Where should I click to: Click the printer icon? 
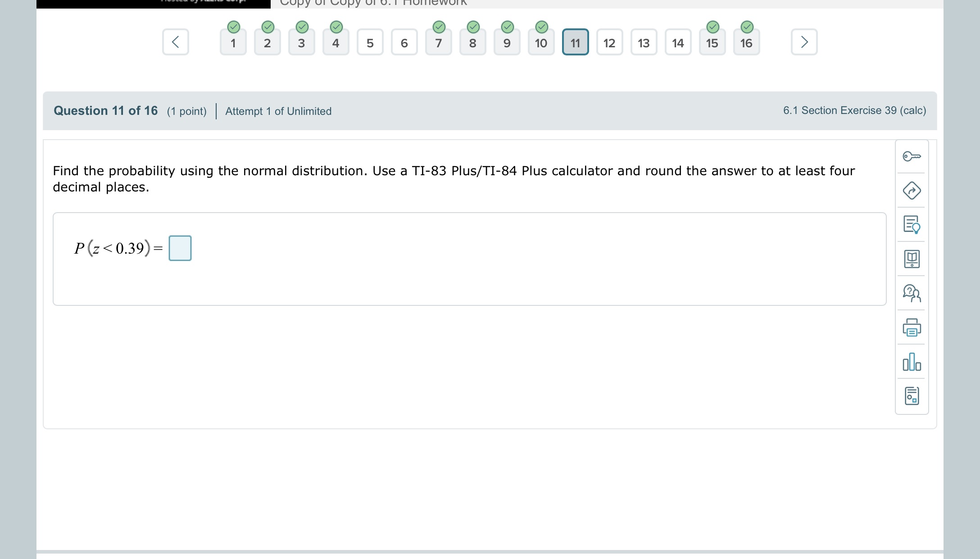[912, 327]
